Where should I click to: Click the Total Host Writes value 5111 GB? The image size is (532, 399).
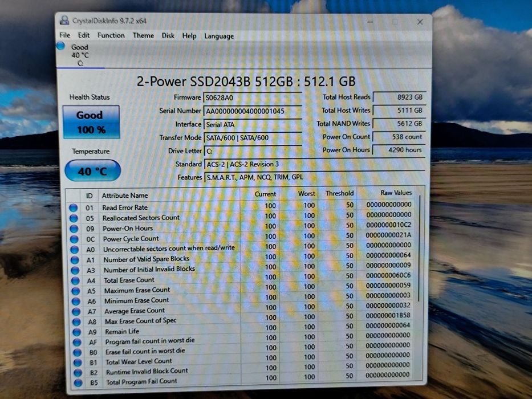point(399,110)
